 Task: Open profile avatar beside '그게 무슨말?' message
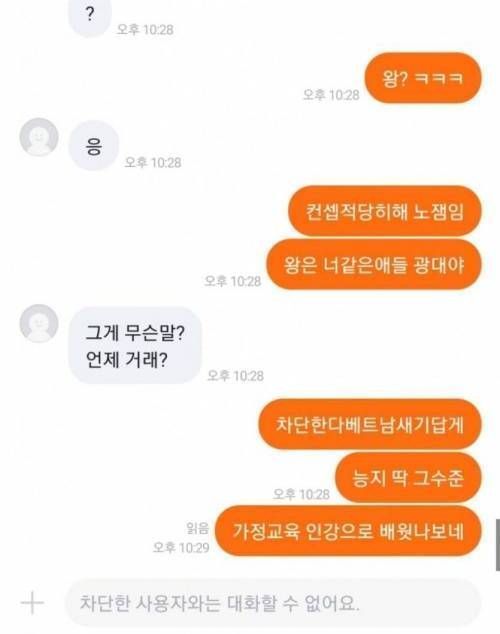(x=39, y=323)
